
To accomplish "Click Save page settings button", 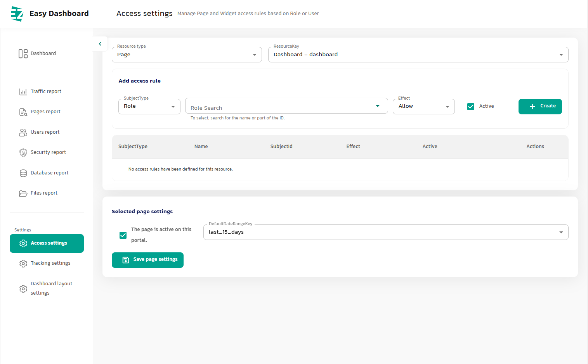I will (x=147, y=260).
